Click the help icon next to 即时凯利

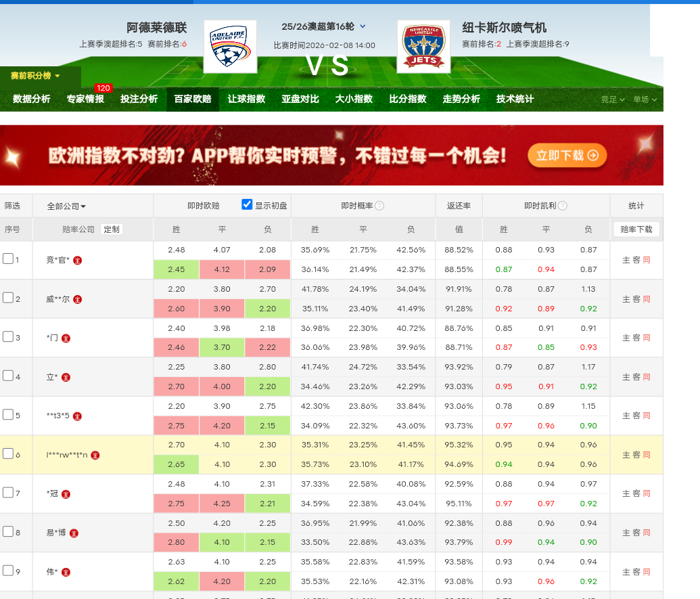point(562,206)
